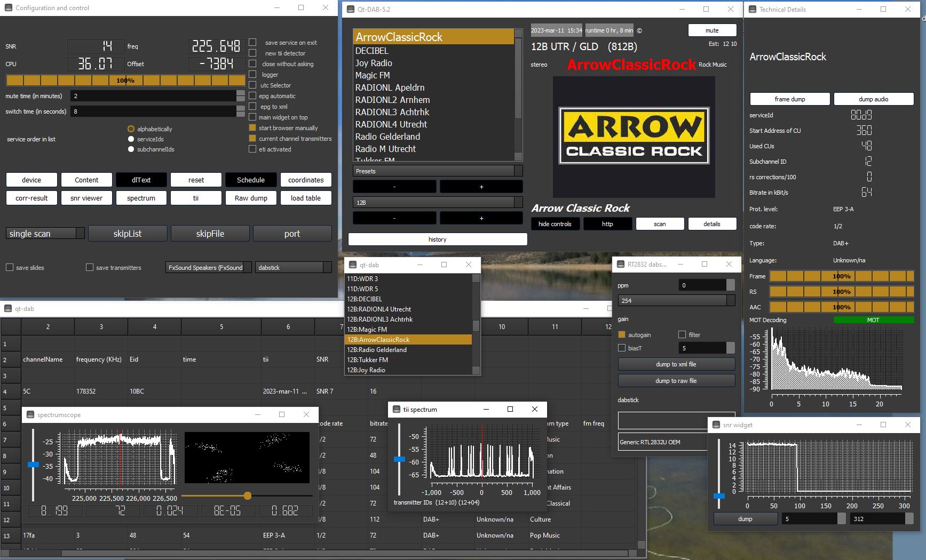The height and width of the screenshot is (560, 926).
Task: Choose 11D:WDR 3 from history list
Action: (409, 278)
